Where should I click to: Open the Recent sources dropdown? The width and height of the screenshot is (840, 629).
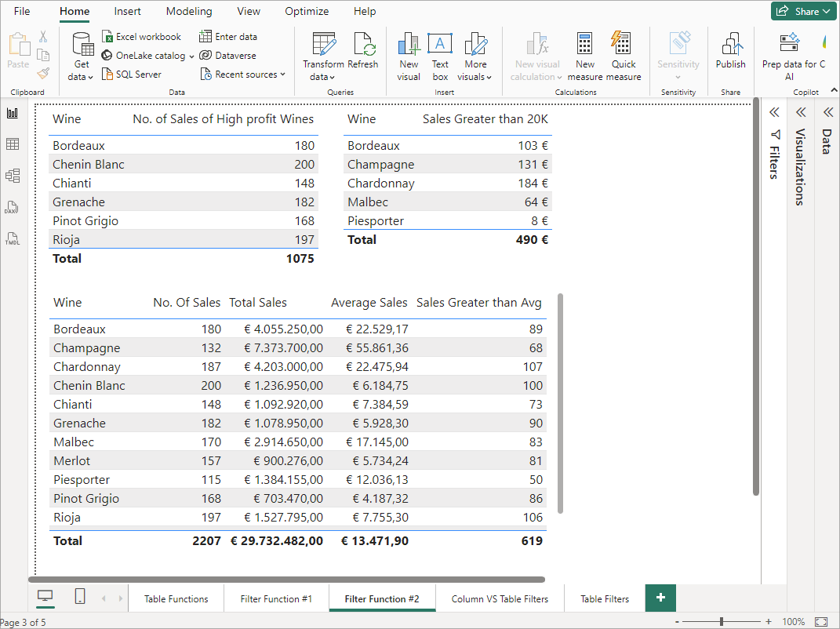[243, 75]
